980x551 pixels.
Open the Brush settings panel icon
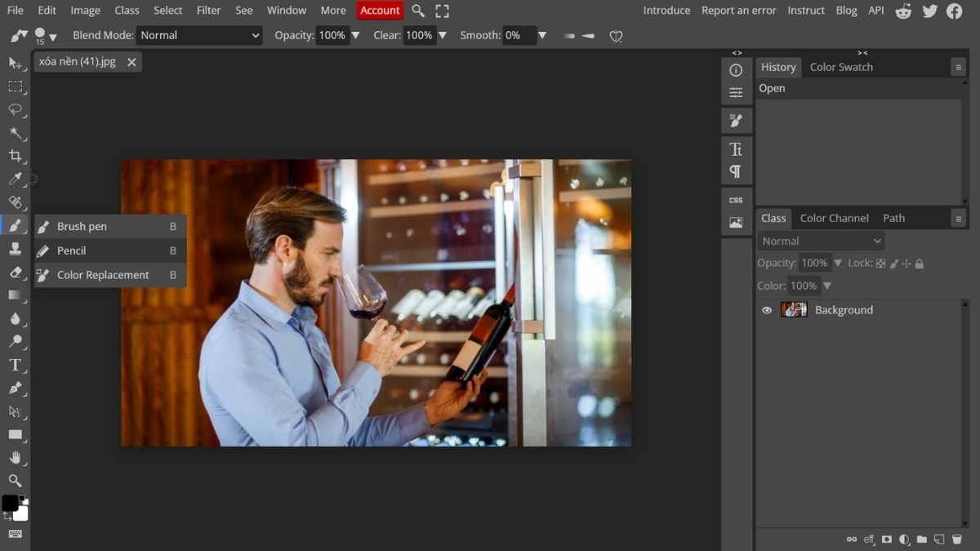pyautogui.click(x=736, y=121)
